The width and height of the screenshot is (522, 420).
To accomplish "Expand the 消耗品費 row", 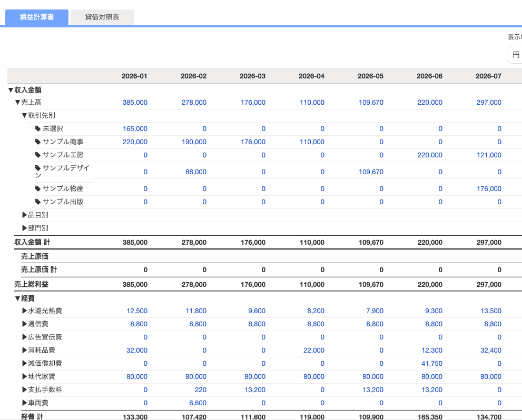I will click(x=24, y=350).
